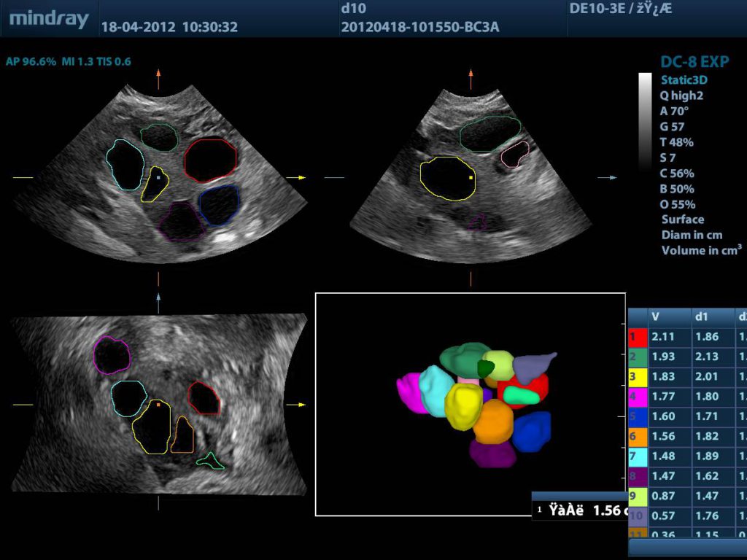This screenshot has height=560, width=747.
Task: Click the red follicle contour in the top-left scan
Action: (210, 160)
